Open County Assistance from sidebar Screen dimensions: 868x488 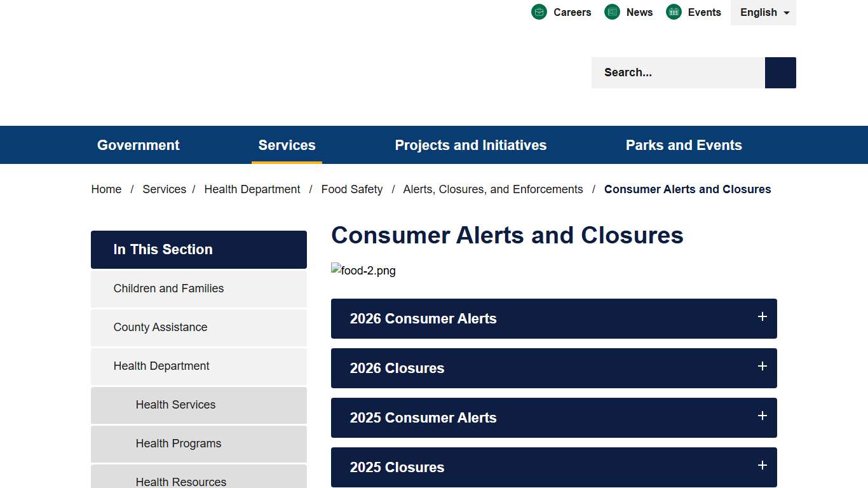160,327
